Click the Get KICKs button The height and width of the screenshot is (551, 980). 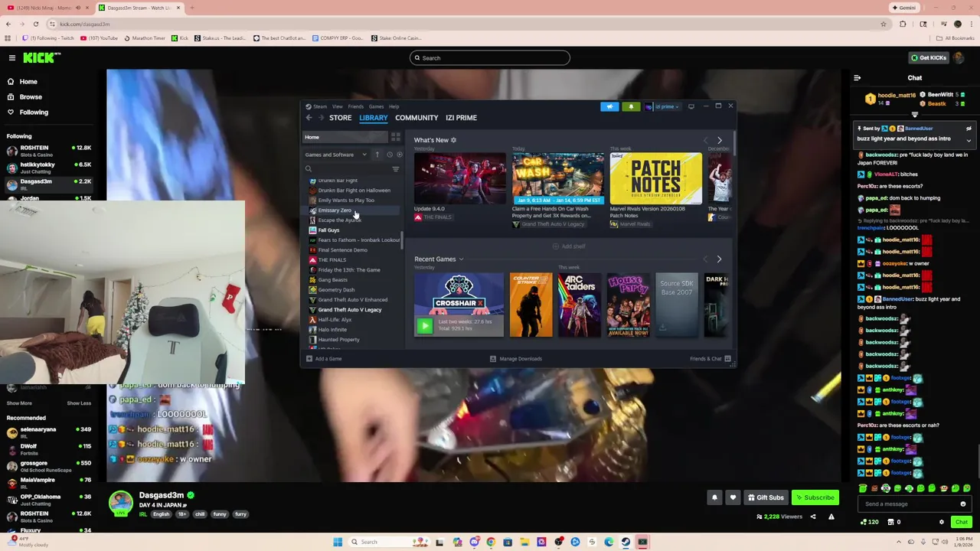point(927,57)
